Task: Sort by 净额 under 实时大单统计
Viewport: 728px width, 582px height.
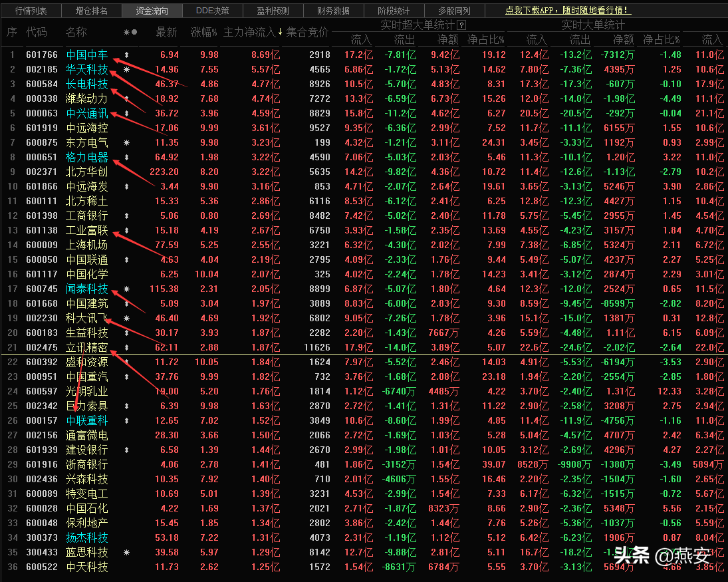Action: click(x=623, y=40)
